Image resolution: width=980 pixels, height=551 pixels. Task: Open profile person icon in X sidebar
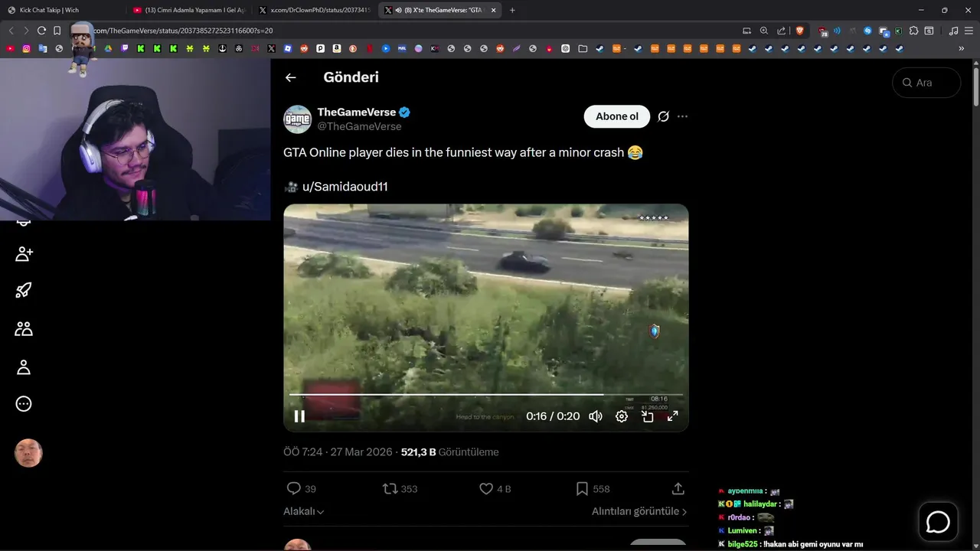tap(24, 367)
